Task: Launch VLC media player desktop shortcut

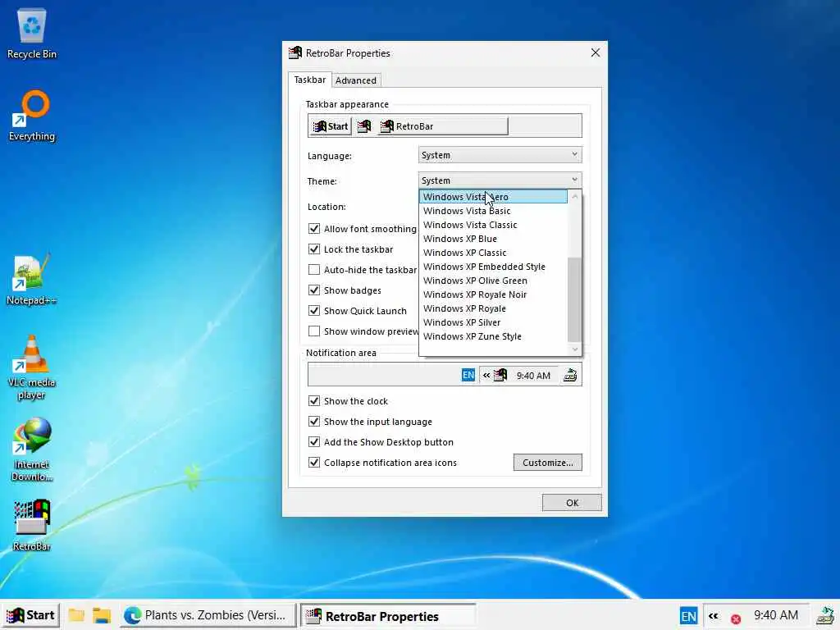Action: click(32, 367)
